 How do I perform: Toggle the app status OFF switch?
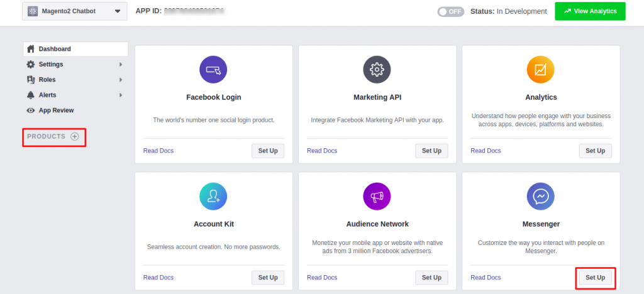point(450,11)
